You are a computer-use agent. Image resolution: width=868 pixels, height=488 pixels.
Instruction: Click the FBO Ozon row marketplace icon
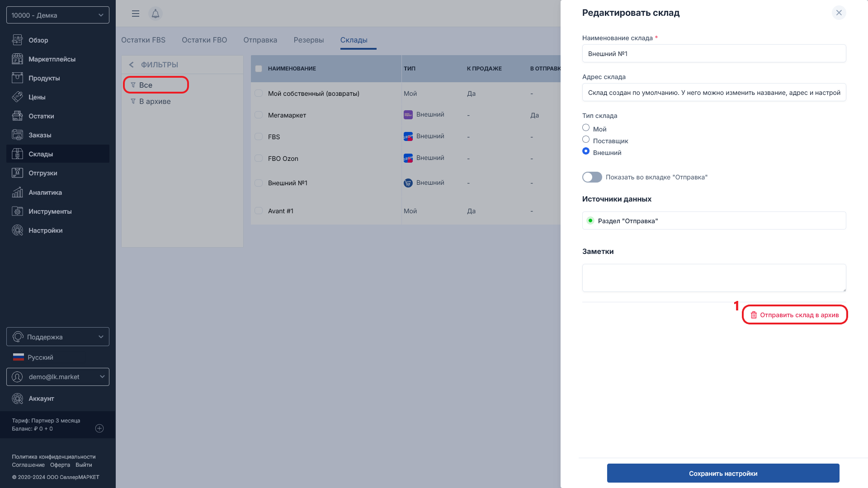click(x=408, y=158)
